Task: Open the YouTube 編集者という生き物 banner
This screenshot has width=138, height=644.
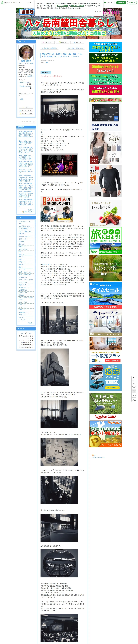Action: 105,90
